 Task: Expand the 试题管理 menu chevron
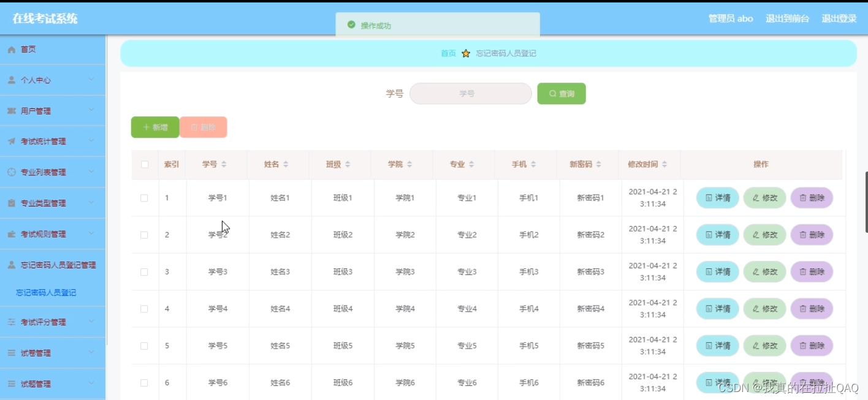point(91,383)
